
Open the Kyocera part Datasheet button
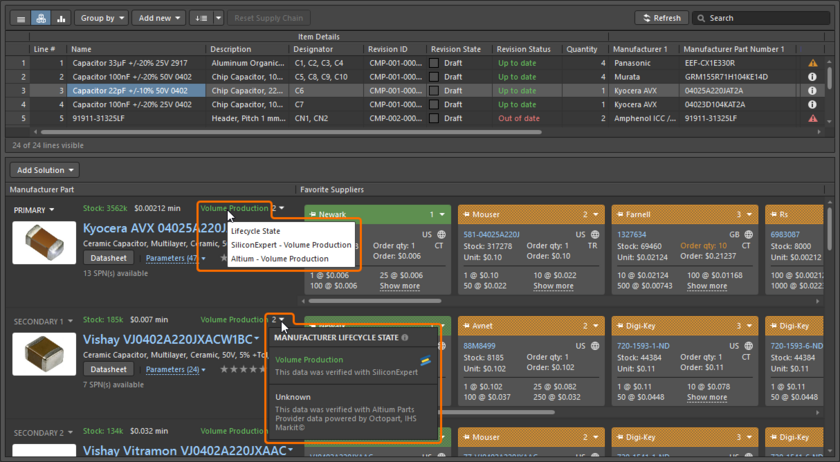coord(108,258)
